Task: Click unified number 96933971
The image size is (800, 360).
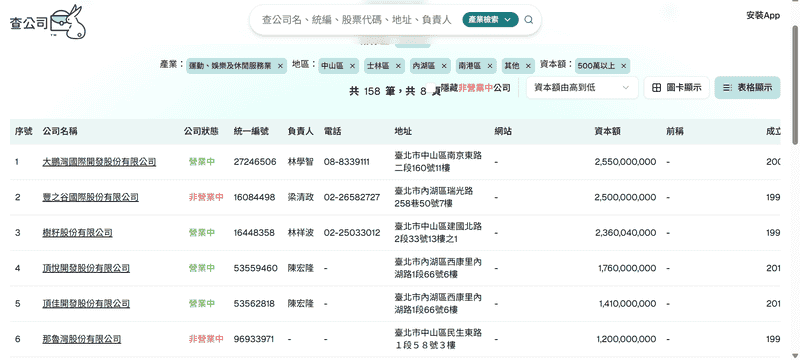Action: click(254, 339)
